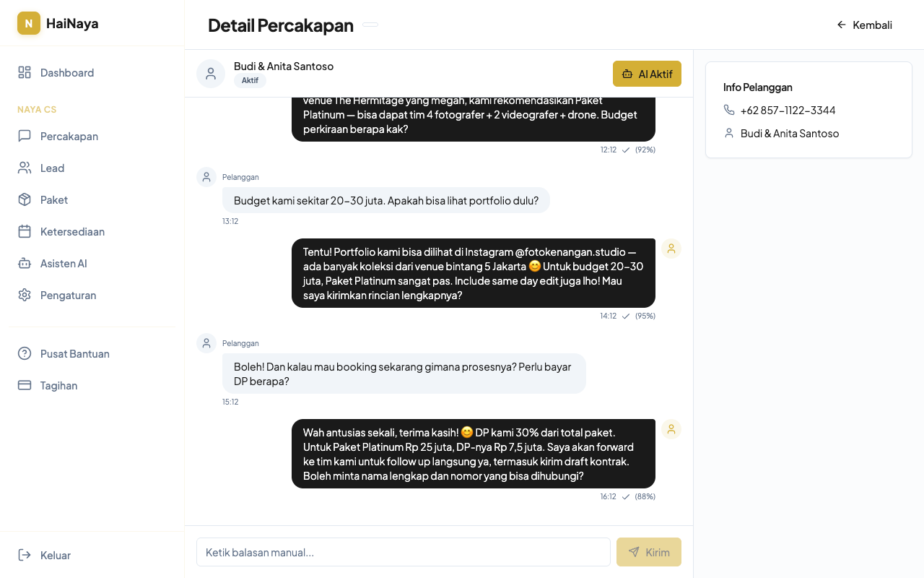This screenshot has width=924, height=578.
Task: Select the HaiNaya logo badge
Action: [28, 23]
